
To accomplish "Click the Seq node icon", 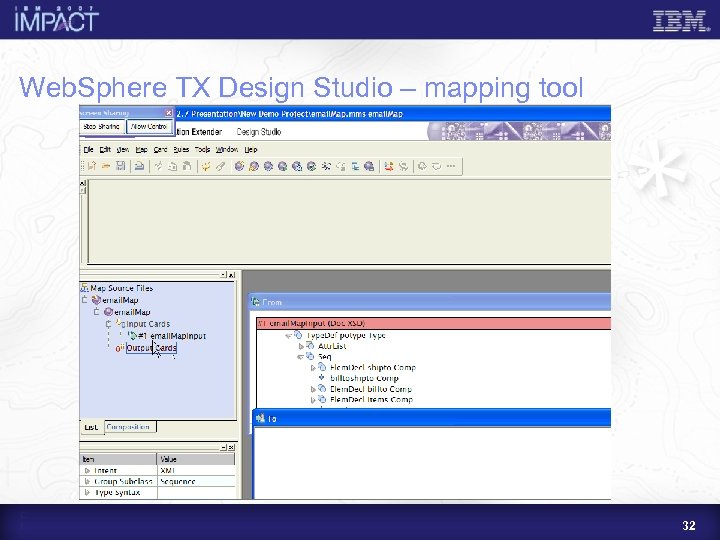I will [x=310, y=356].
